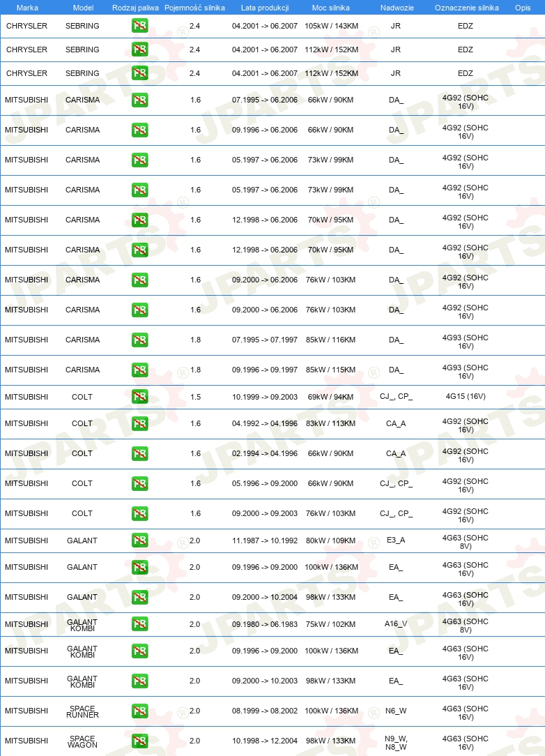Click the 08.1999 -> 08.2002 date cell
Image resolution: width=545 pixels, height=756 pixels.
(265, 711)
